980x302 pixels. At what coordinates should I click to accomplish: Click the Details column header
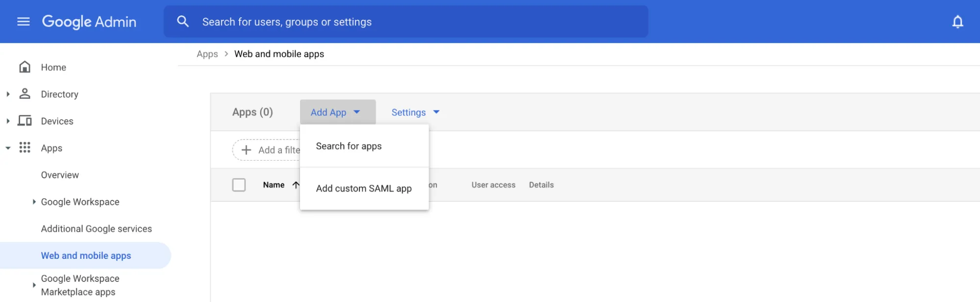(x=541, y=185)
